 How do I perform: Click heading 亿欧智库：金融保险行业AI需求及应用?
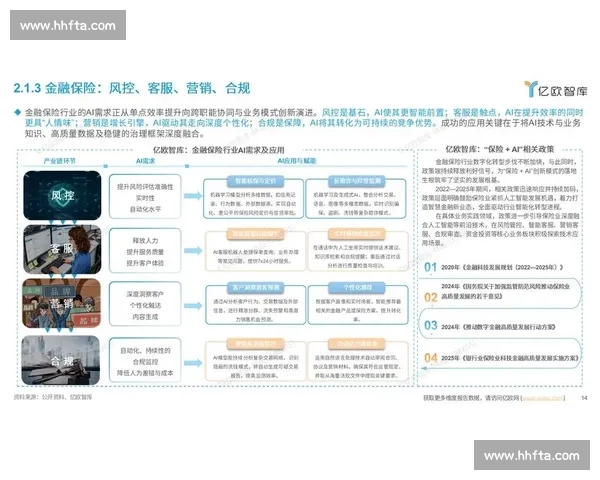218,150
